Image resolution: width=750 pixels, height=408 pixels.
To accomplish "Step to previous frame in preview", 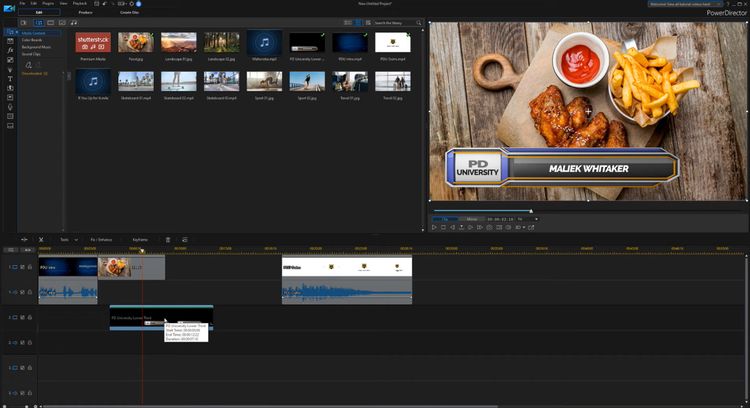I will (452, 227).
